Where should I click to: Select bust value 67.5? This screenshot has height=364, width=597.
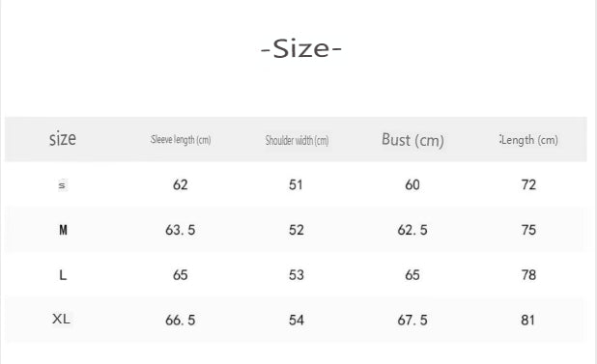coord(412,321)
